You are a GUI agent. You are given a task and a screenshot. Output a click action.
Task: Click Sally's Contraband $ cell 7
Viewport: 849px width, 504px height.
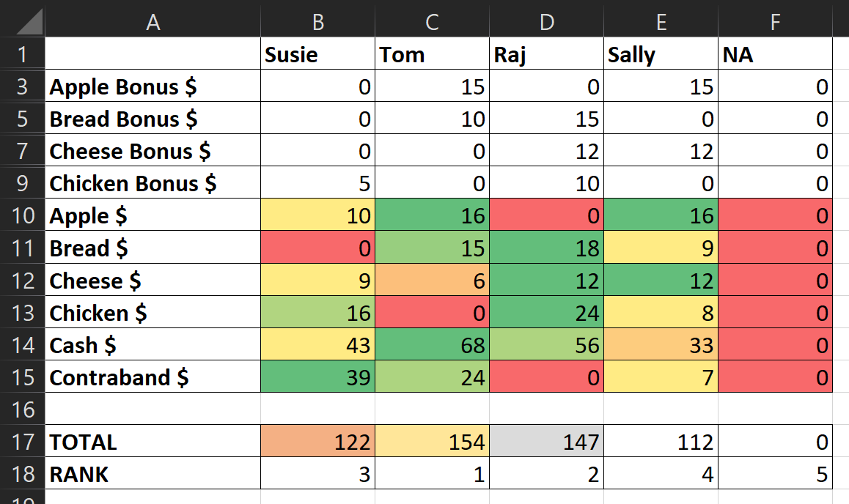[x=661, y=377]
